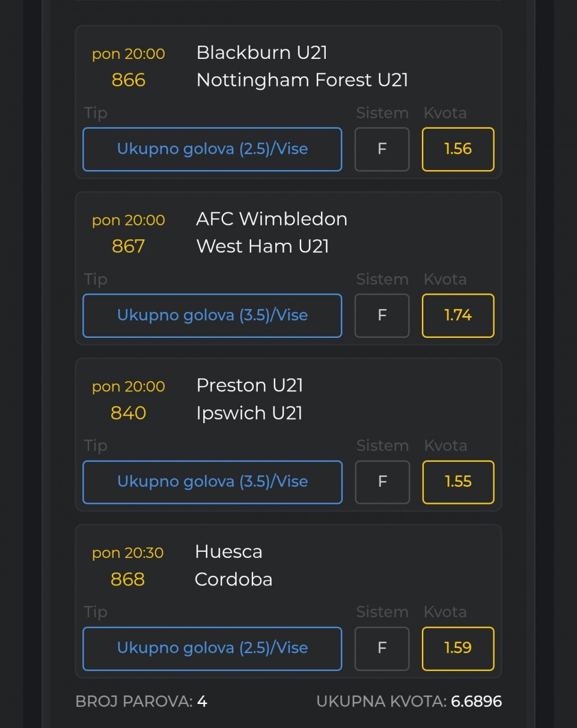Toggle system F for Huesca match
577x728 pixels.
click(x=382, y=649)
